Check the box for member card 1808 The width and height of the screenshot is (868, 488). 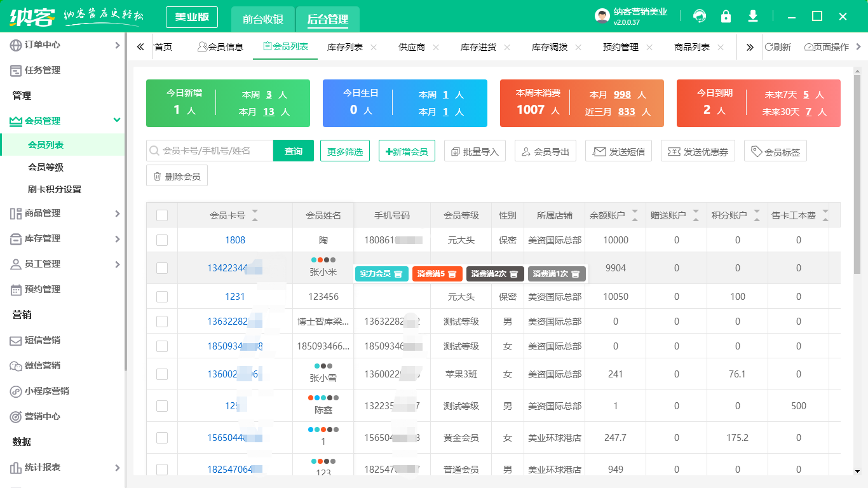click(162, 240)
